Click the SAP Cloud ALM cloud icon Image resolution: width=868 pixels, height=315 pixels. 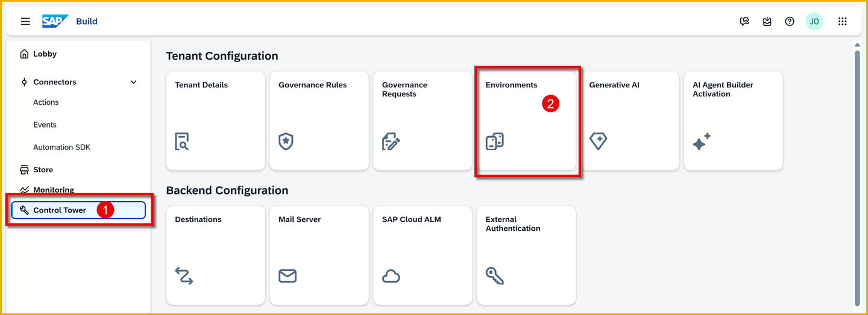391,276
